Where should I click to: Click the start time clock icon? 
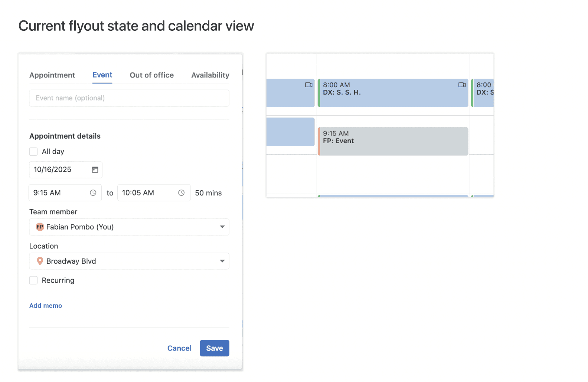[x=93, y=193]
